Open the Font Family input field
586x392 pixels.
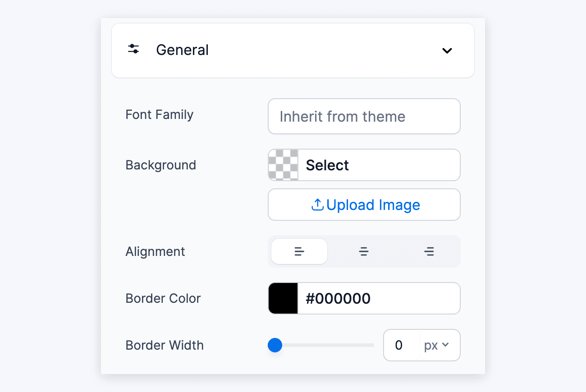[x=364, y=116]
